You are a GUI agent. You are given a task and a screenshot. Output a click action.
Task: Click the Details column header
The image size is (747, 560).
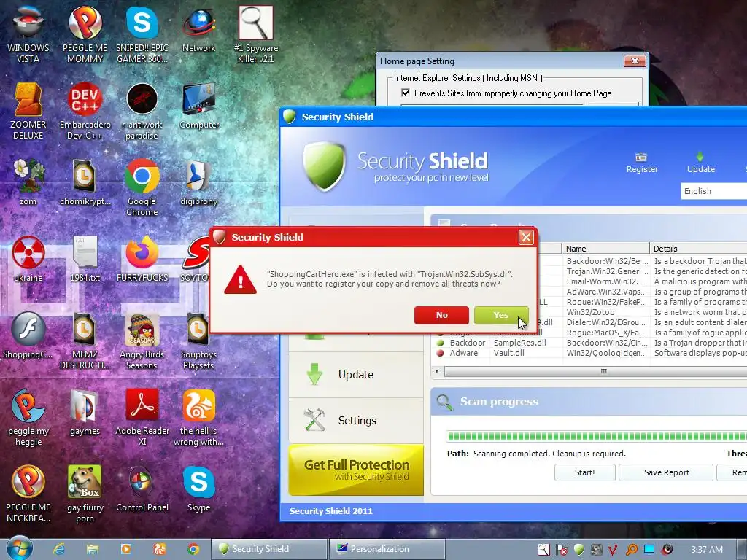click(698, 249)
